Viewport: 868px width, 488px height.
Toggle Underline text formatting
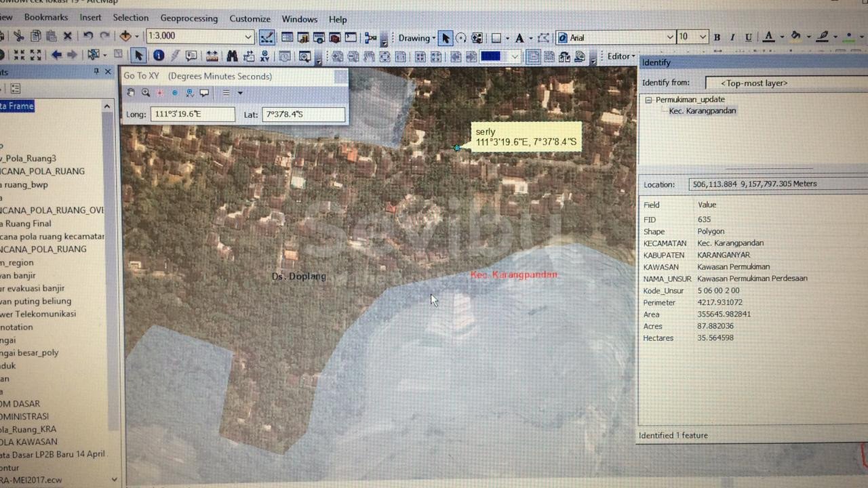(x=749, y=38)
